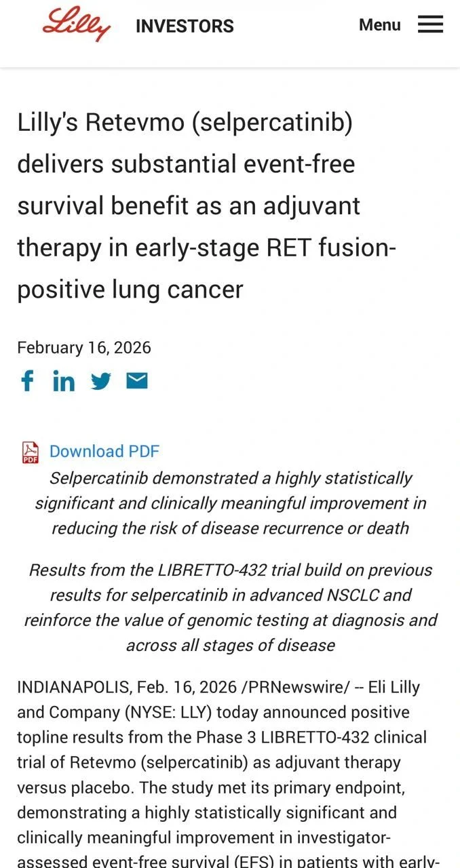The width and height of the screenshot is (460, 868).
Task: Share the article by email icon
Action: [x=137, y=380]
